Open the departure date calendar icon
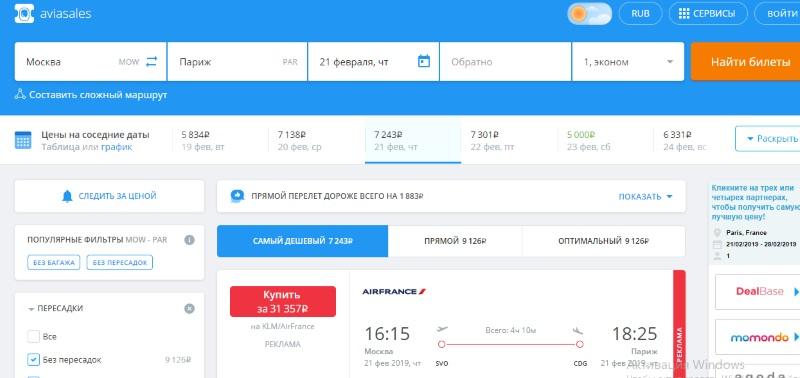 click(x=424, y=61)
